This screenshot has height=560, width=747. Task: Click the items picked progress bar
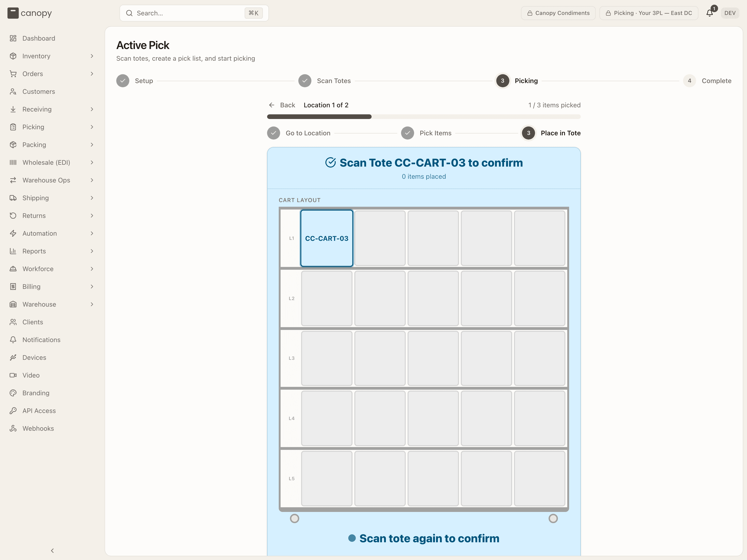(x=423, y=117)
